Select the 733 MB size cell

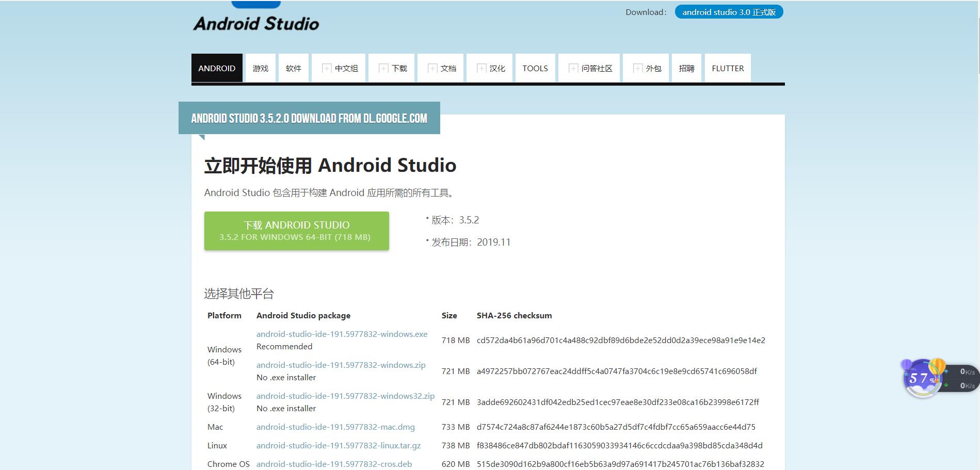click(x=456, y=427)
